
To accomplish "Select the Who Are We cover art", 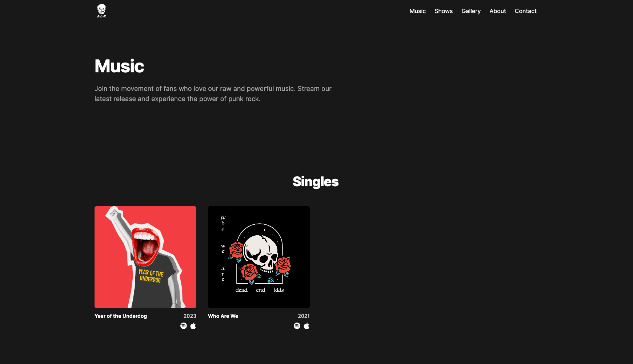I will [x=259, y=257].
